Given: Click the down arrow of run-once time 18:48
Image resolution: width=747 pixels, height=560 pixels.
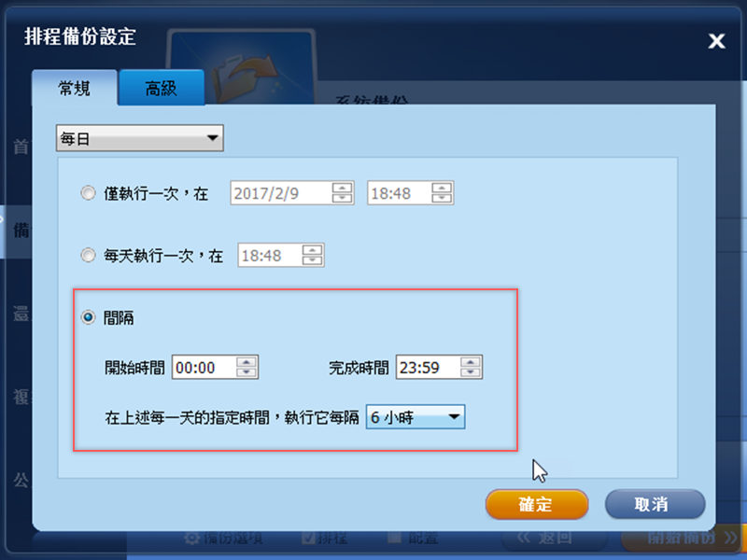Looking at the screenshot, I should coord(442,198).
